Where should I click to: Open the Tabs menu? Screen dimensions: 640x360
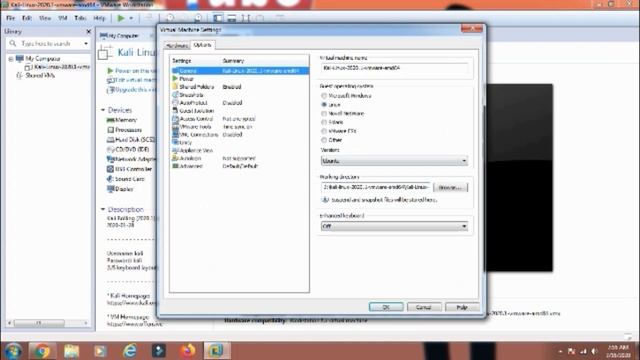pos(80,18)
